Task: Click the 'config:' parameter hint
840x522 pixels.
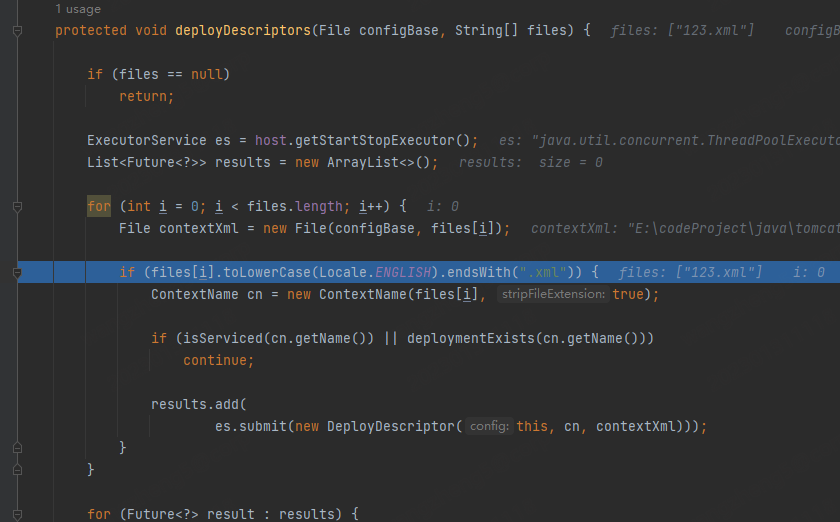Action: pyautogui.click(x=490, y=426)
